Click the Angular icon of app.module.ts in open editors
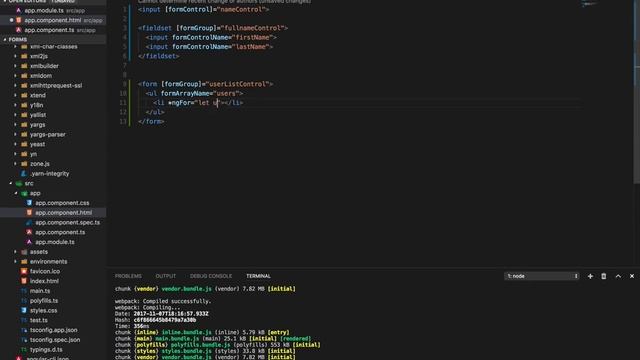 (x=18, y=10)
